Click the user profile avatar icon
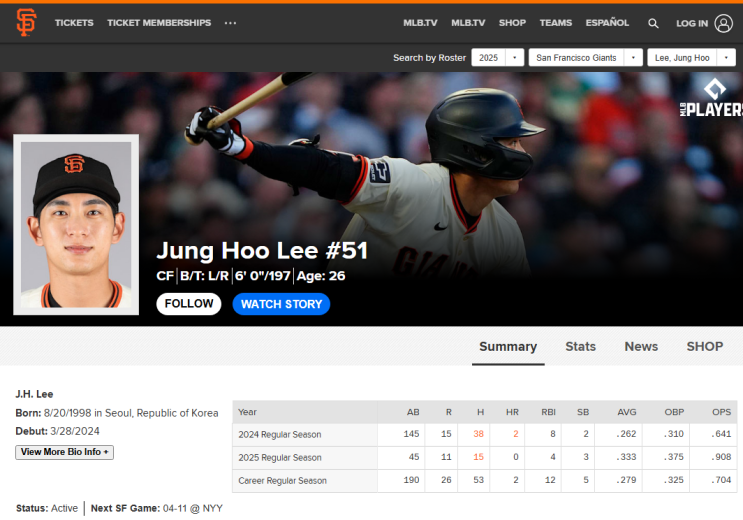 pos(724,23)
